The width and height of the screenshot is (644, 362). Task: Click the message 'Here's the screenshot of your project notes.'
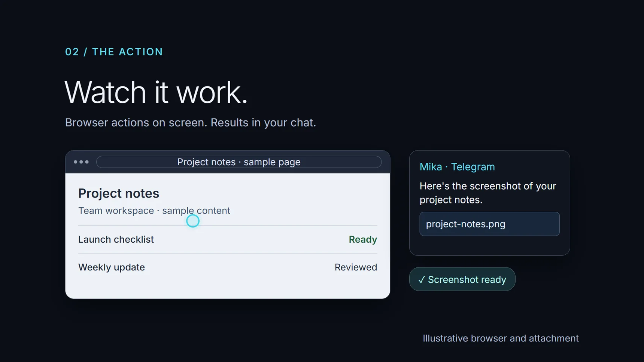[x=488, y=193]
